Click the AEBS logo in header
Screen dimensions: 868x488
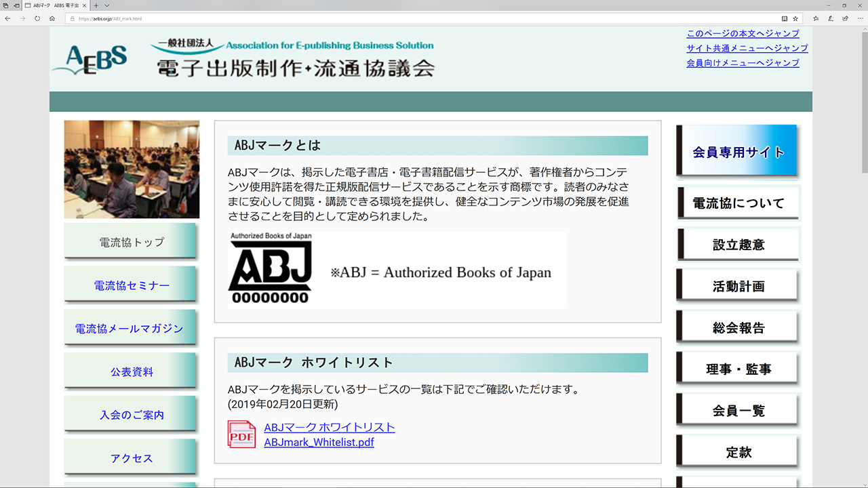coord(90,59)
